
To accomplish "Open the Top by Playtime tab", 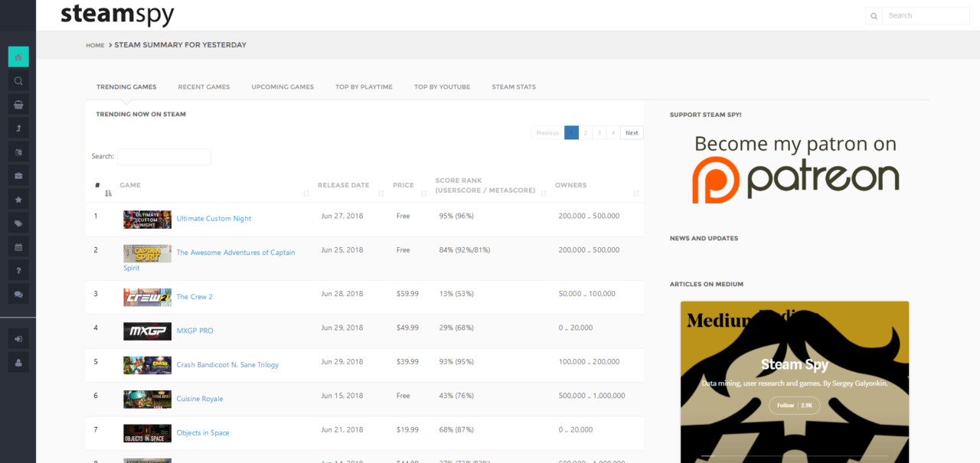I will (364, 87).
